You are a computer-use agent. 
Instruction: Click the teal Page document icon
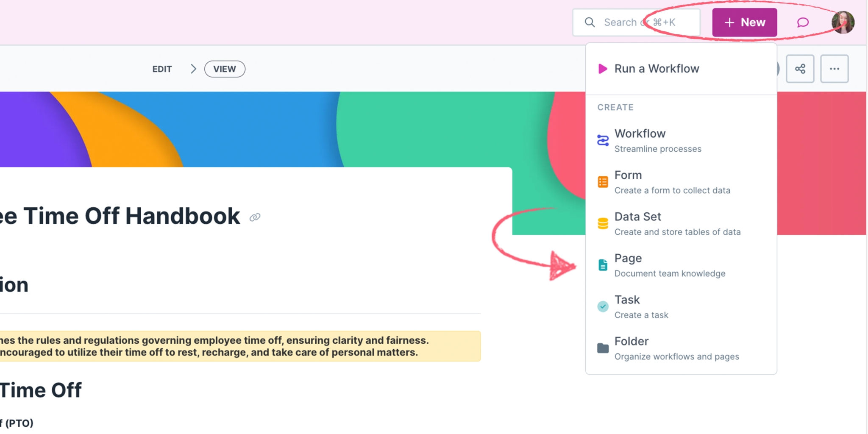603,265
